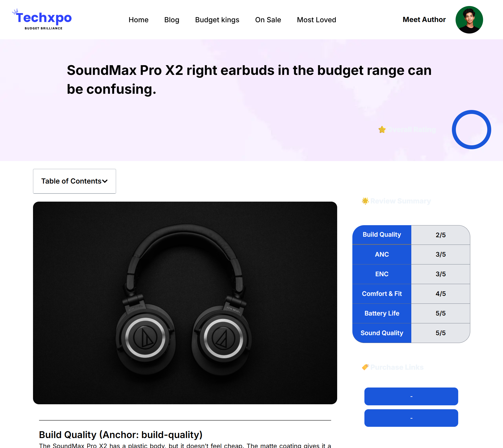Go to the Blog page
This screenshot has height=448, width=503.
point(172,20)
